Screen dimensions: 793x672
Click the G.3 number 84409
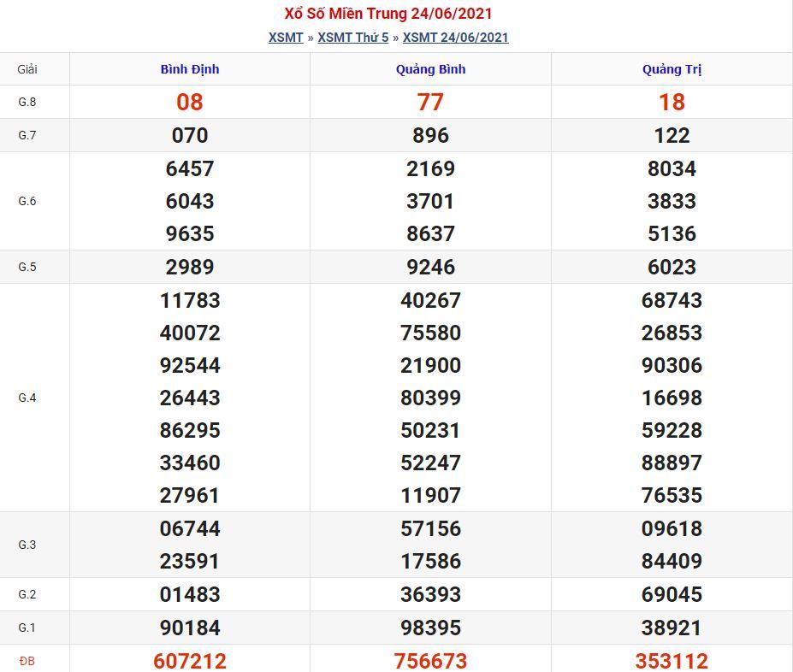[x=672, y=561]
